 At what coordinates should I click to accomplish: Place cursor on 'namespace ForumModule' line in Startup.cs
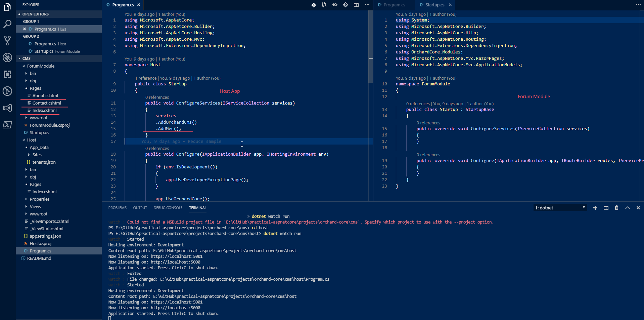click(x=423, y=84)
